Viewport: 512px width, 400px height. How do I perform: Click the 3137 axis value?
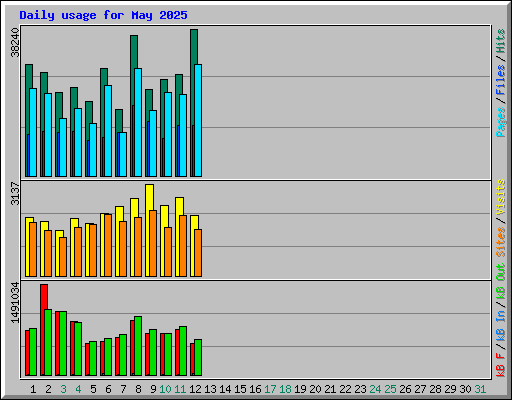coord(15,193)
